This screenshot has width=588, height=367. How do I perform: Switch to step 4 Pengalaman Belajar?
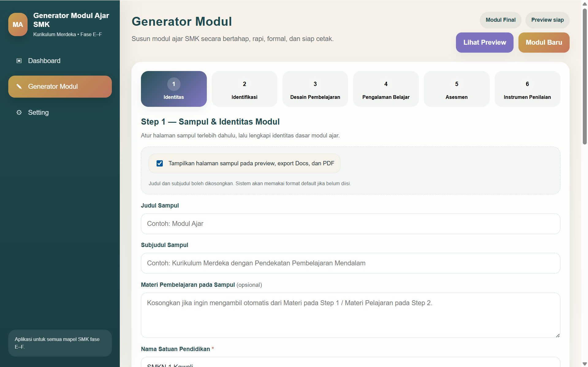[386, 89]
